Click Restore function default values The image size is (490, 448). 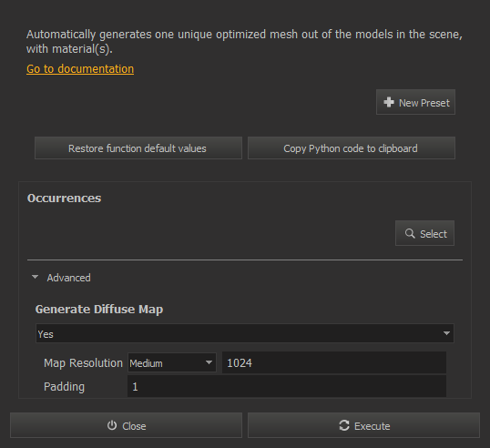(x=138, y=148)
